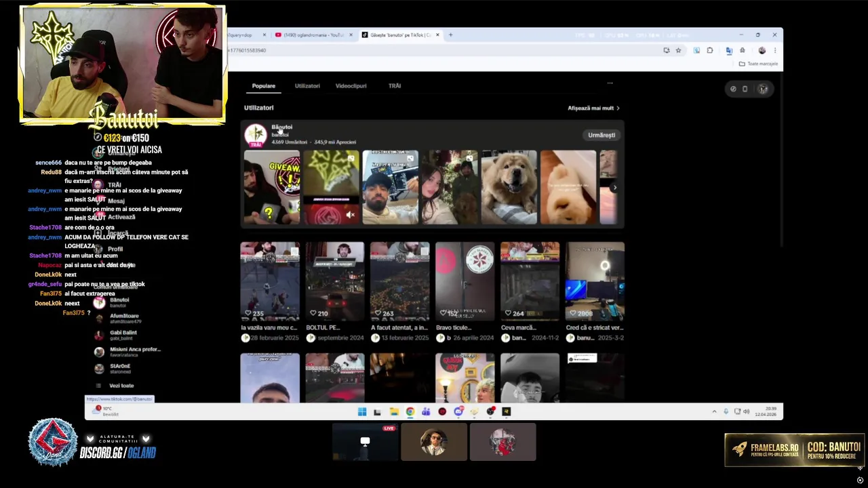Viewport: 868px width, 488px height.
Task: Open the video with 263 likes
Action: pos(400,281)
